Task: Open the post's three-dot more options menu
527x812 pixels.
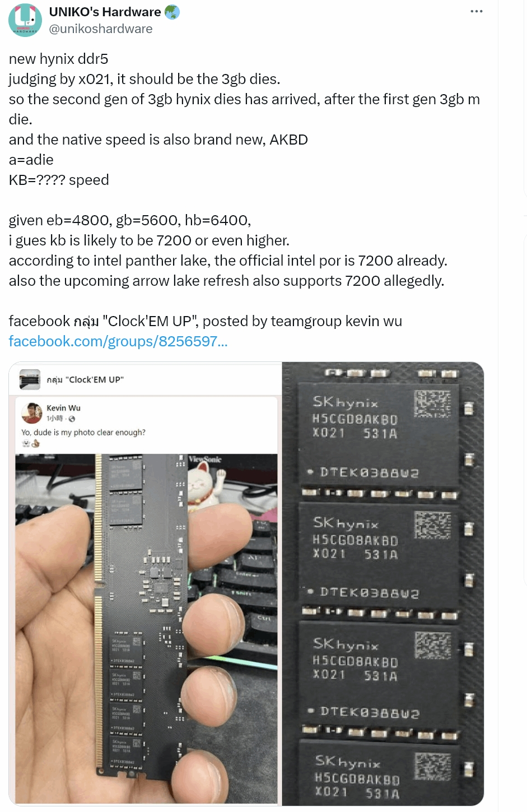Action: [477, 11]
